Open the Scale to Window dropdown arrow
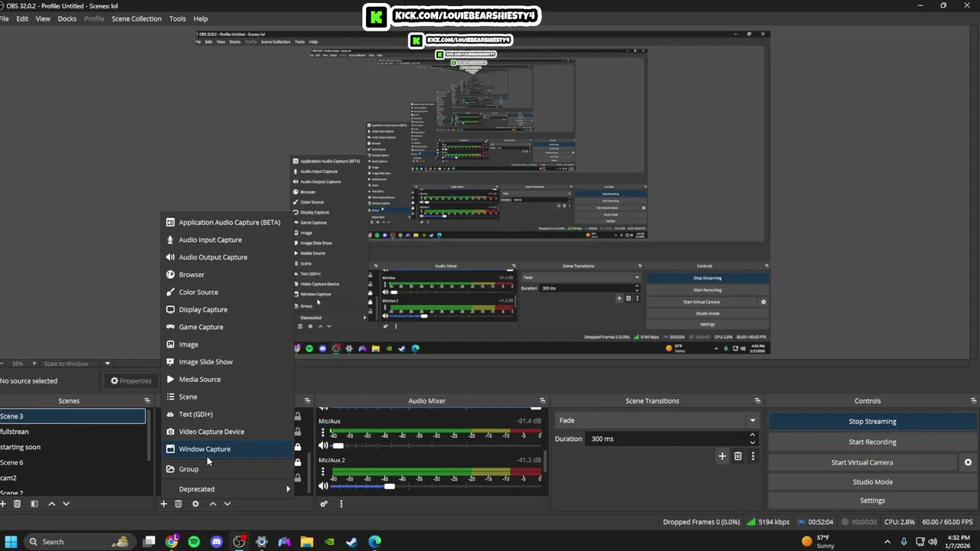 tap(107, 364)
